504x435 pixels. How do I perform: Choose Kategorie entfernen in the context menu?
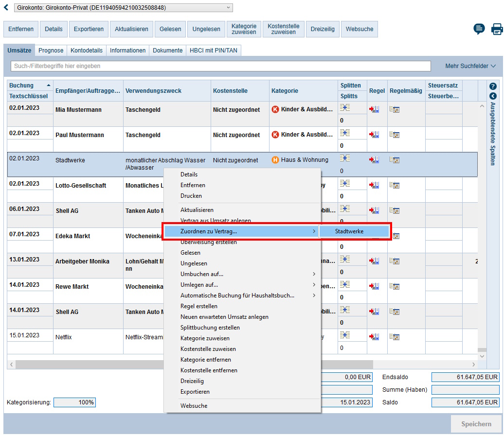pyautogui.click(x=242, y=360)
